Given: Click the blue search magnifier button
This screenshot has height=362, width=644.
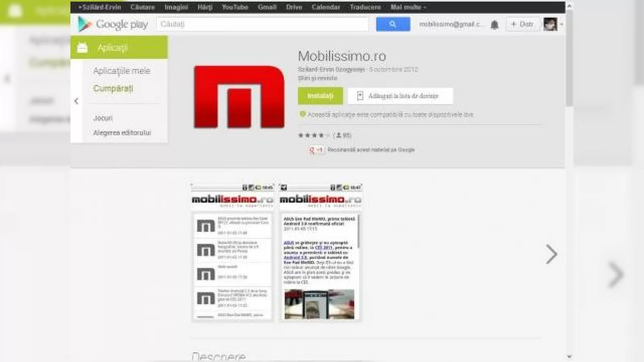Looking at the screenshot, I should (393, 24).
